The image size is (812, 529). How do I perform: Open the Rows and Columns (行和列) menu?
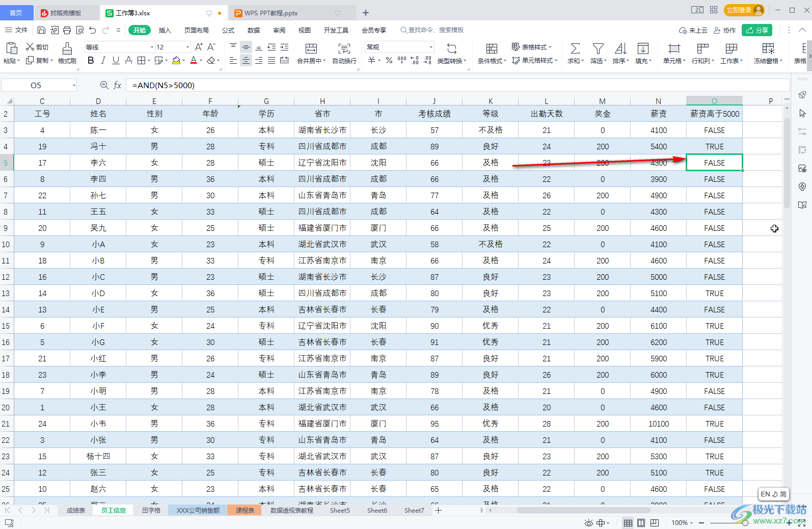[703, 53]
